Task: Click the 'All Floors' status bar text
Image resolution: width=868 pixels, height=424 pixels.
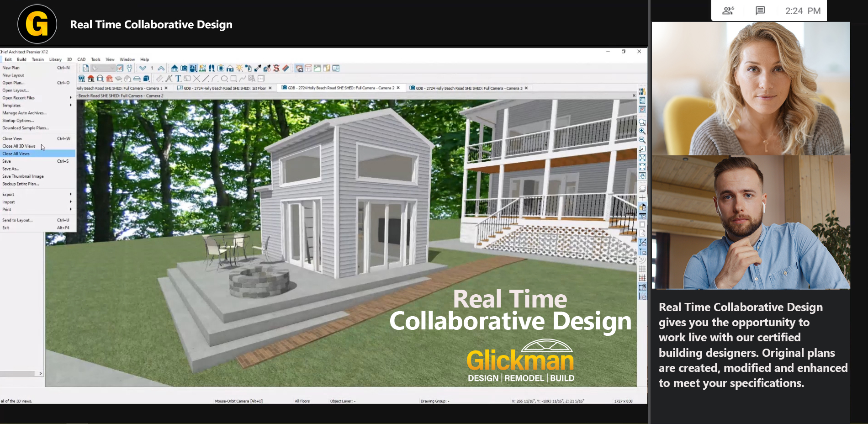Action: tap(302, 401)
